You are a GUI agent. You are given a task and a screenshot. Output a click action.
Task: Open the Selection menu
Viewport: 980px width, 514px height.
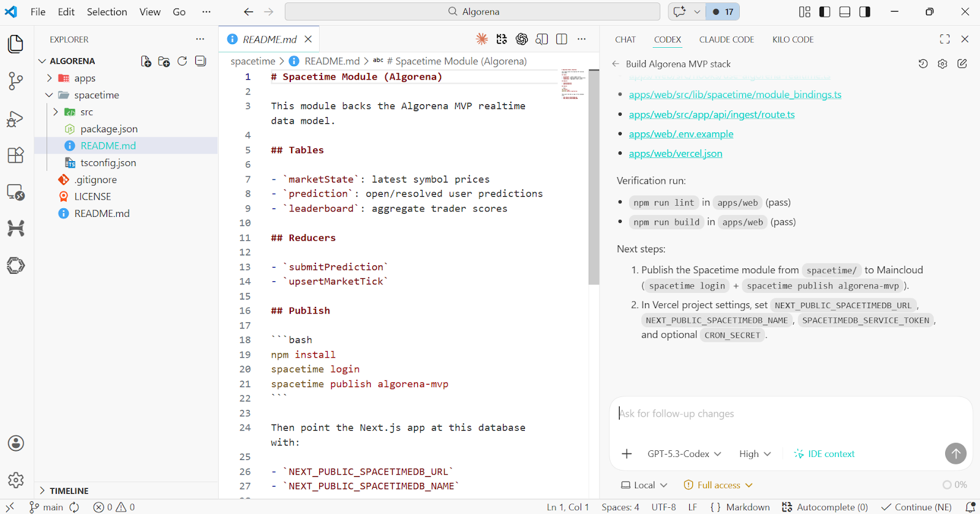point(107,12)
